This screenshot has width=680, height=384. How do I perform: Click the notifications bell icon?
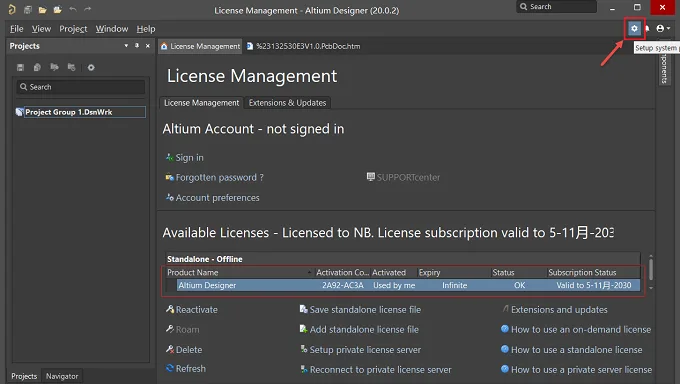pos(647,29)
